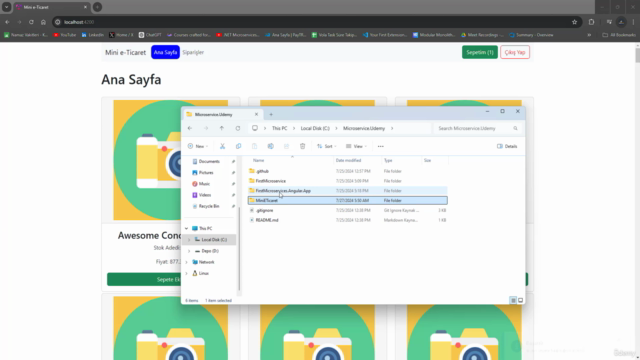
Task: Switch Explorer to details list view icon
Action: (x=513, y=300)
